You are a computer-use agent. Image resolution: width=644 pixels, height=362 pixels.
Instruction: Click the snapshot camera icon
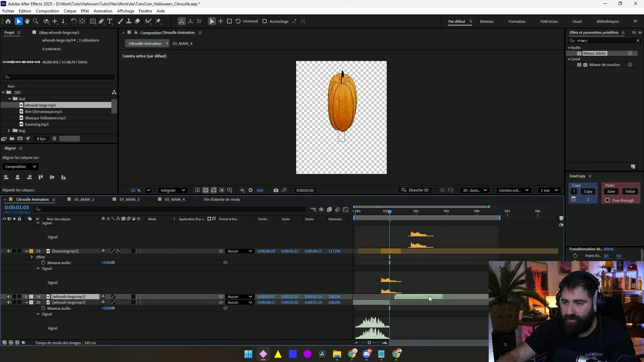(x=276, y=190)
